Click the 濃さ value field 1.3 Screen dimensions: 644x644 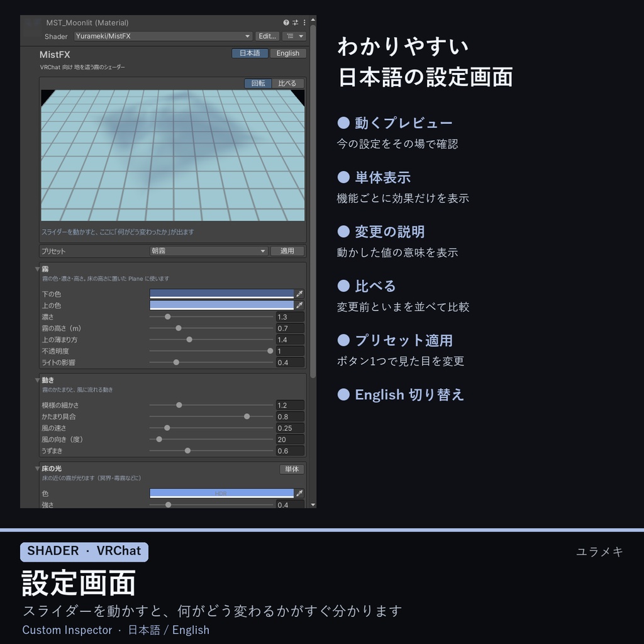coord(290,317)
